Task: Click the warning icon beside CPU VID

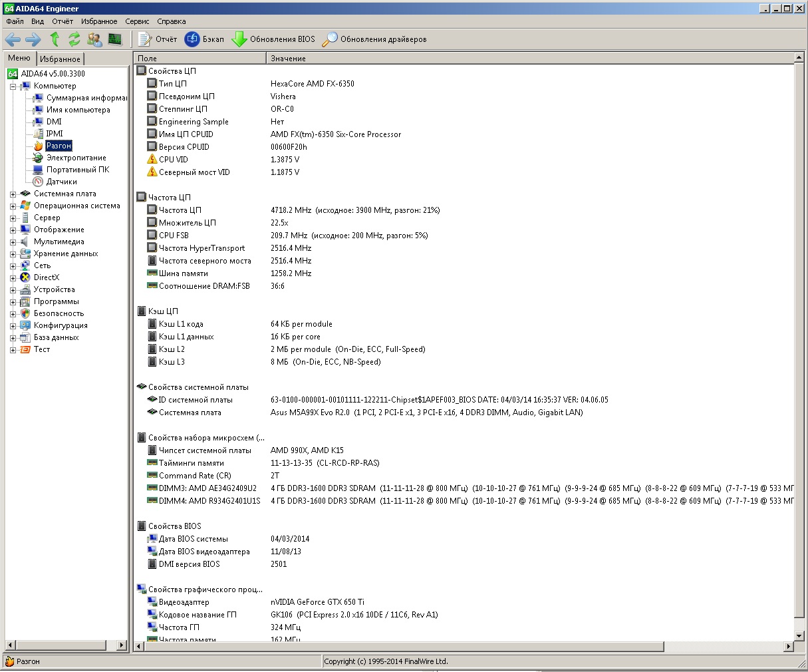Action: (152, 160)
